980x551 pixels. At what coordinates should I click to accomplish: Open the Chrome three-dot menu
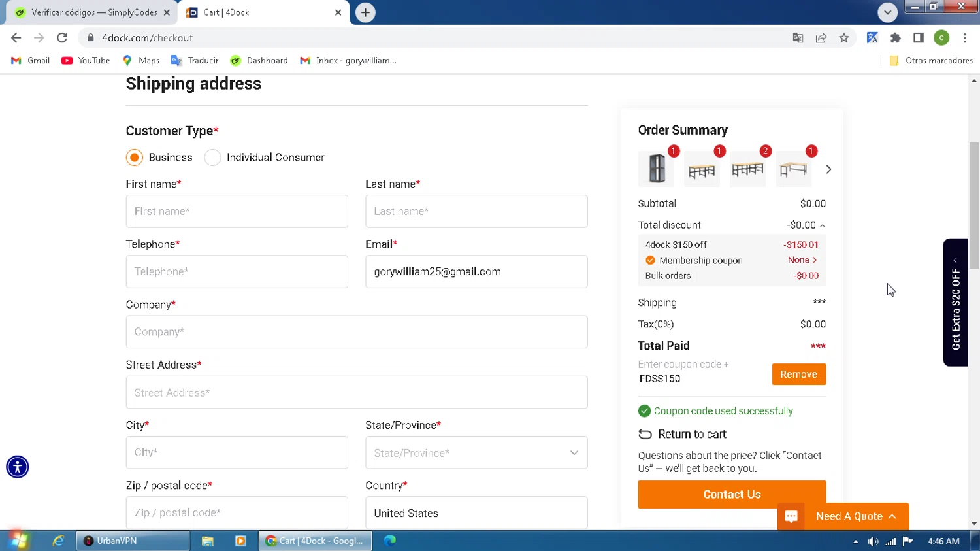pyautogui.click(x=965, y=38)
